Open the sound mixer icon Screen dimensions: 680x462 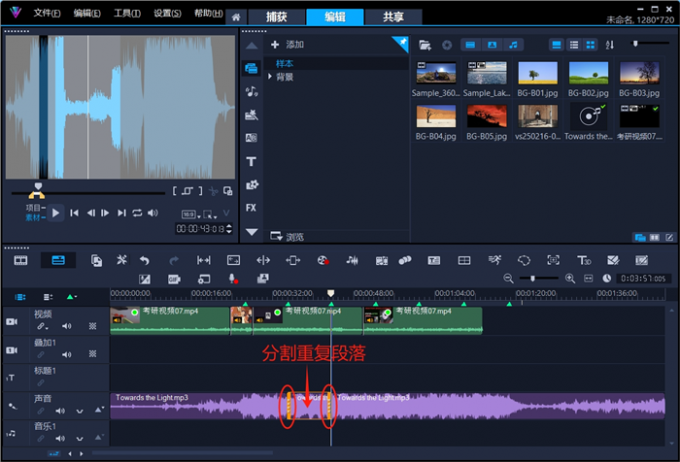(352, 260)
